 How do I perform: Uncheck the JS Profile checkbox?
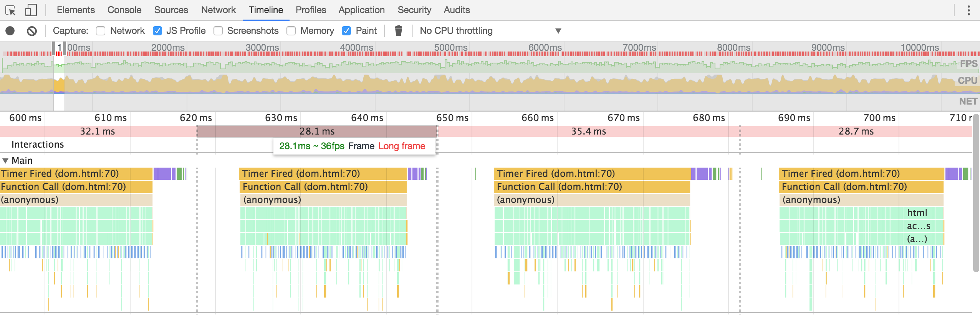157,31
